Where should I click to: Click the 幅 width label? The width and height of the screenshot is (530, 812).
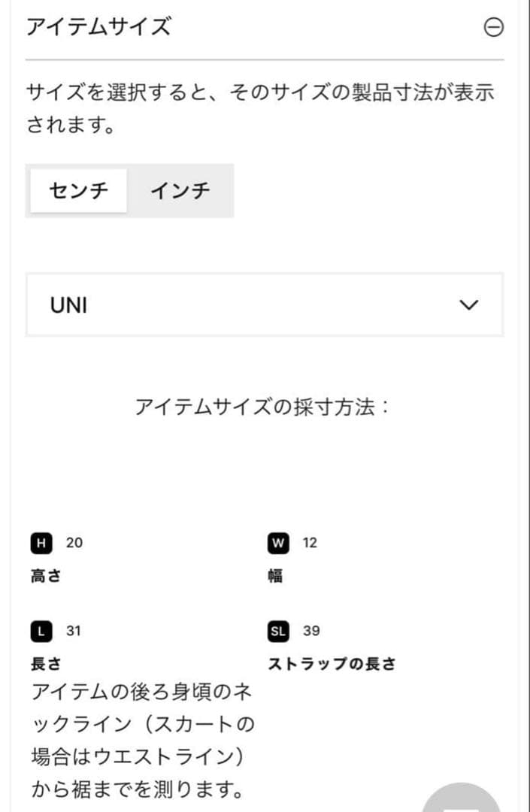[275, 576]
